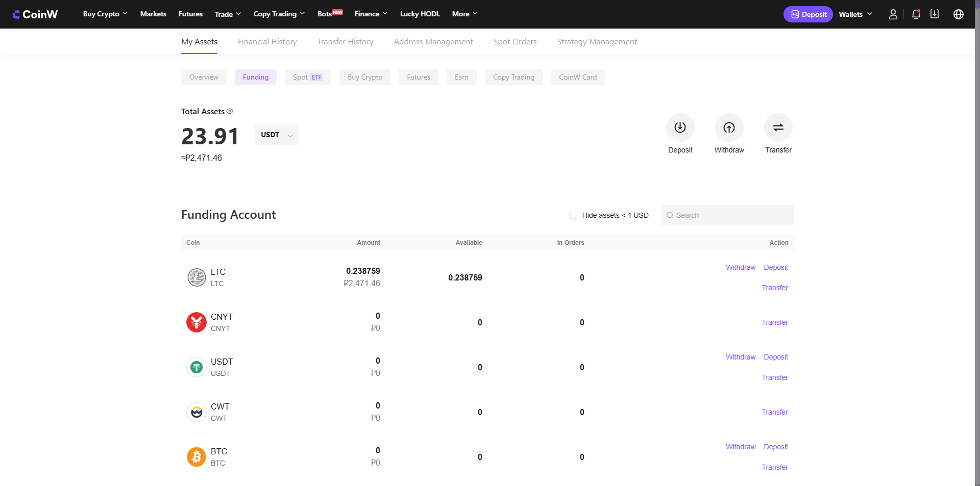This screenshot has width=980, height=486.
Task: Select the Earn account tab
Action: pyautogui.click(x=461, y=77)
